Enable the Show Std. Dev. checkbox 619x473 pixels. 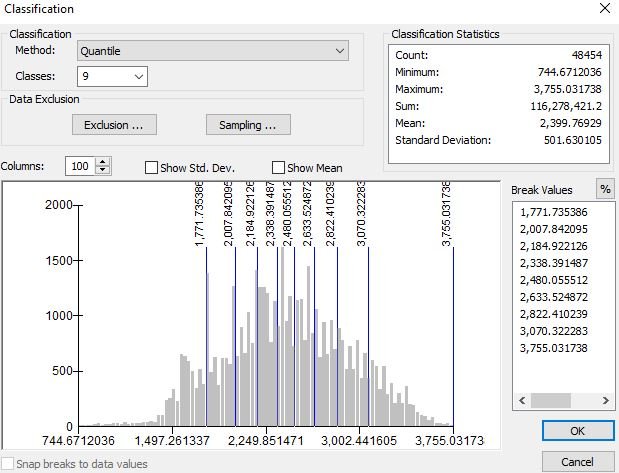(152, 168)
